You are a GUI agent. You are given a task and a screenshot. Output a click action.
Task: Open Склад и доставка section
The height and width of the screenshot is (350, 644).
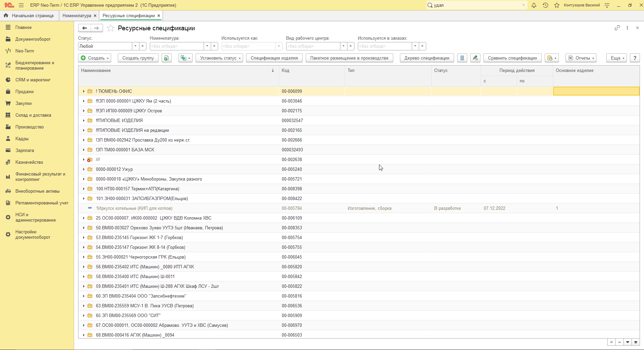coord(33,115)
